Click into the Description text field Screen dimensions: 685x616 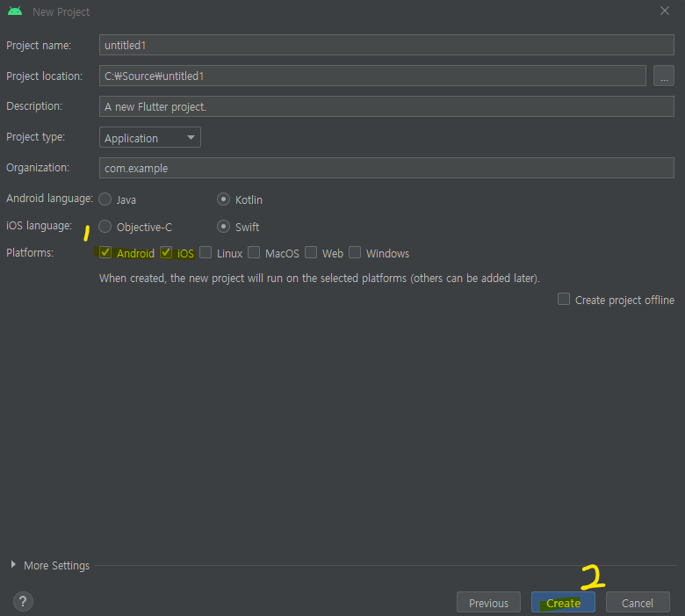[386, 106]
